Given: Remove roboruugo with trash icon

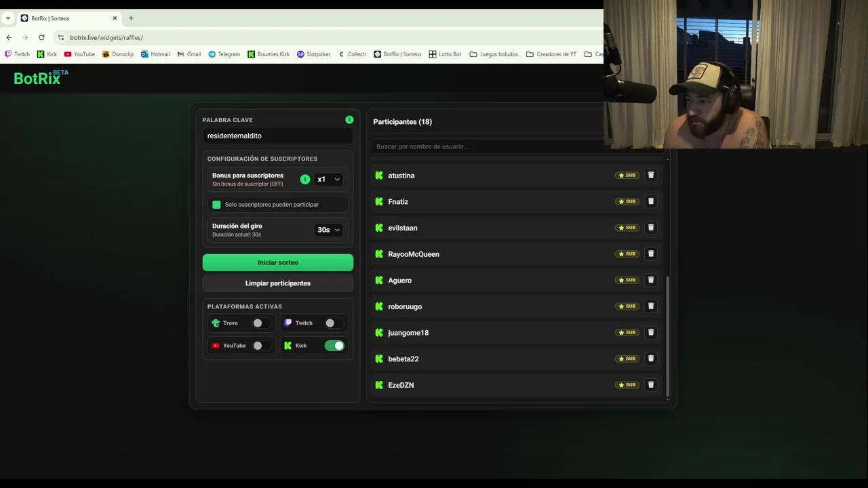Looking at the screenshot, I should point(650,306).
